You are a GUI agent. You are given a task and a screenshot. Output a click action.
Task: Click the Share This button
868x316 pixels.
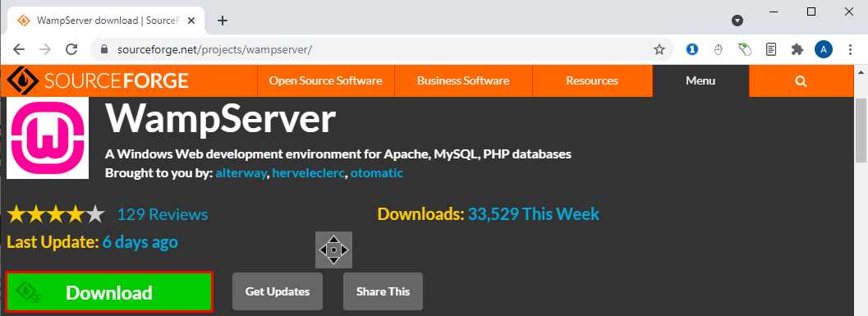pos(383,291)
